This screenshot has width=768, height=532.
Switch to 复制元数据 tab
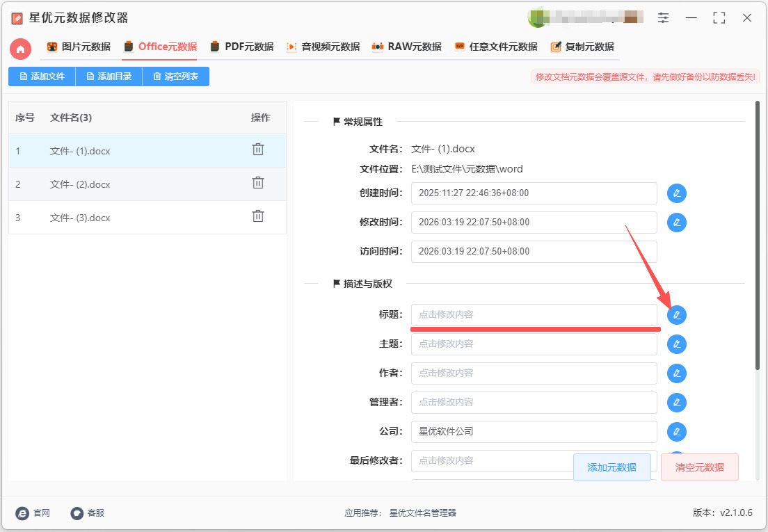[x=582, y=47]
